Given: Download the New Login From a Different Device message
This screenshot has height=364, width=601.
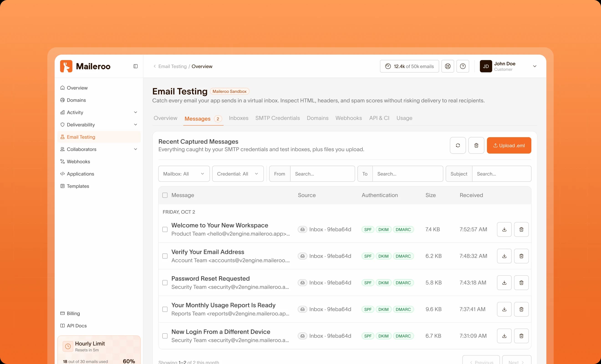Looking at the screenshot, I should pyautogui.click(x=504, y=336).
